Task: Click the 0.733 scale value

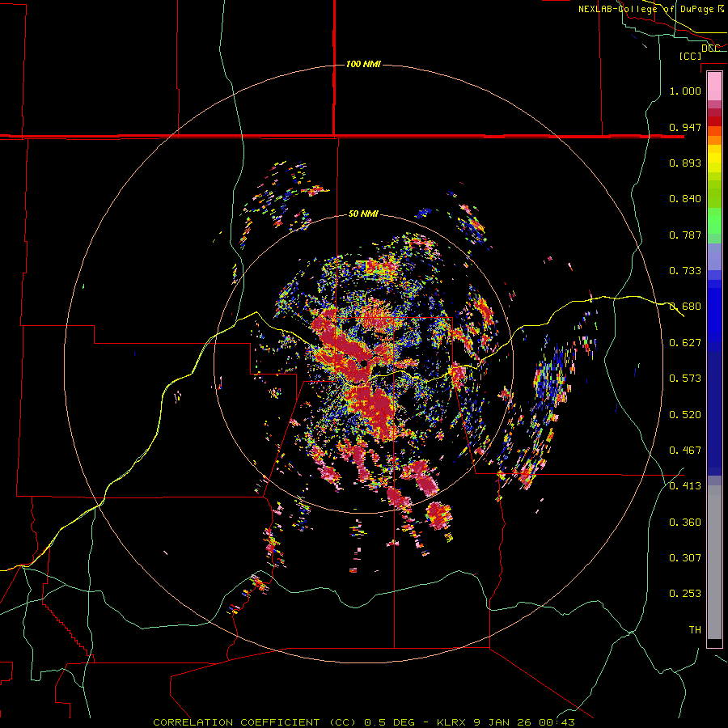Action: (x=685, y=271)
